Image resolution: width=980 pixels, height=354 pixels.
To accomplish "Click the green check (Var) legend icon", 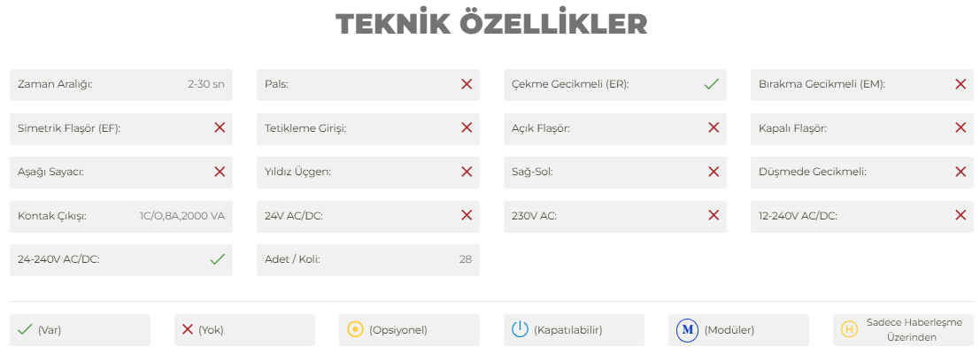I will (25, 329).
